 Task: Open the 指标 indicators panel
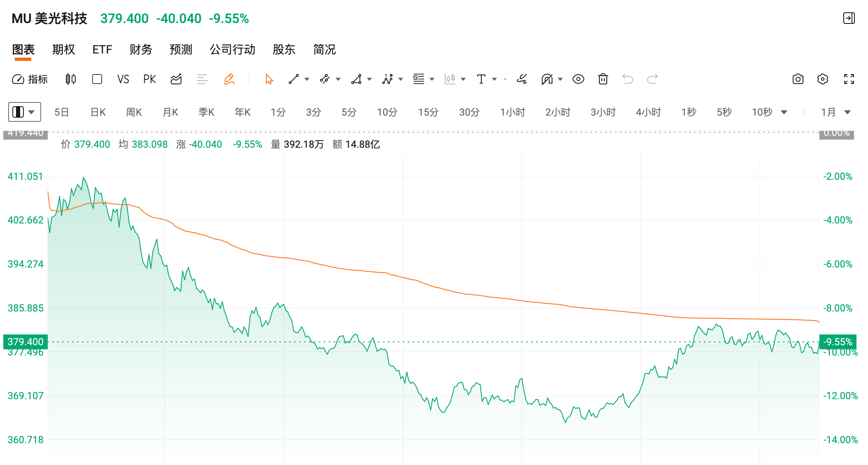[30, 79]
